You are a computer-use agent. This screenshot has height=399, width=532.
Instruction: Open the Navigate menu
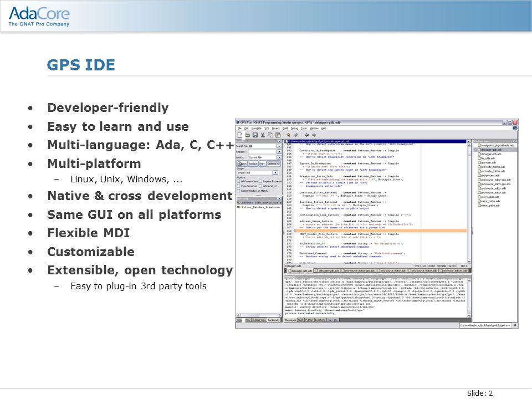[x=257, y=128]
